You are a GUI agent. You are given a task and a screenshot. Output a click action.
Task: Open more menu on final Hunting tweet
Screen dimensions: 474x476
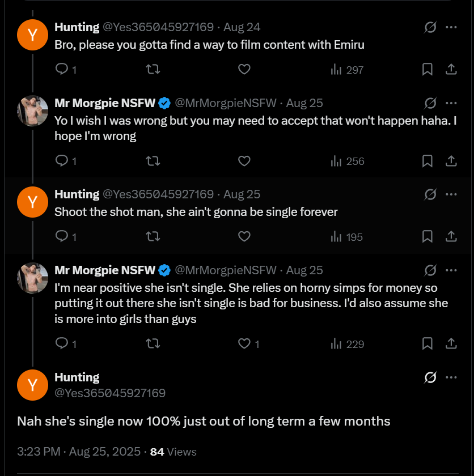[451, 377]
